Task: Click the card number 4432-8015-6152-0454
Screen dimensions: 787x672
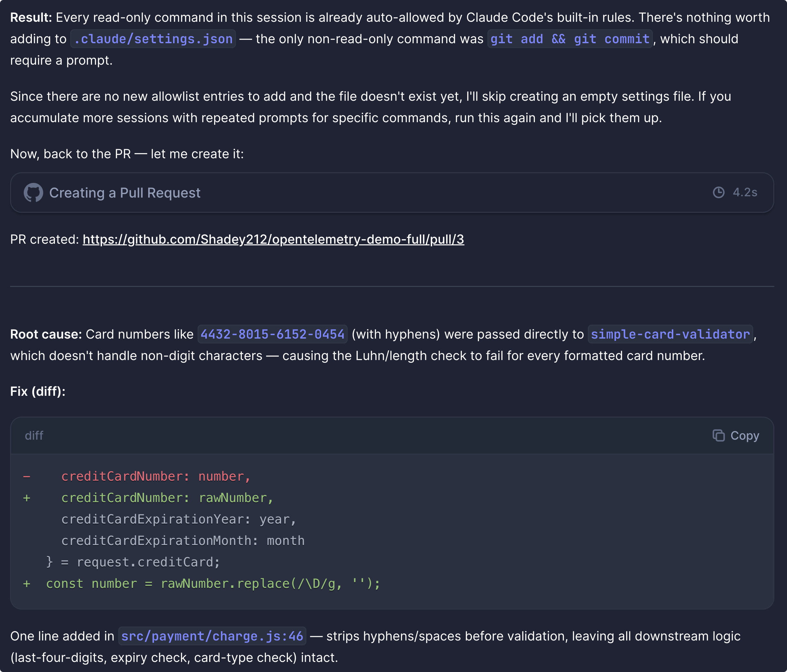Action: click(x=272, y=334)
